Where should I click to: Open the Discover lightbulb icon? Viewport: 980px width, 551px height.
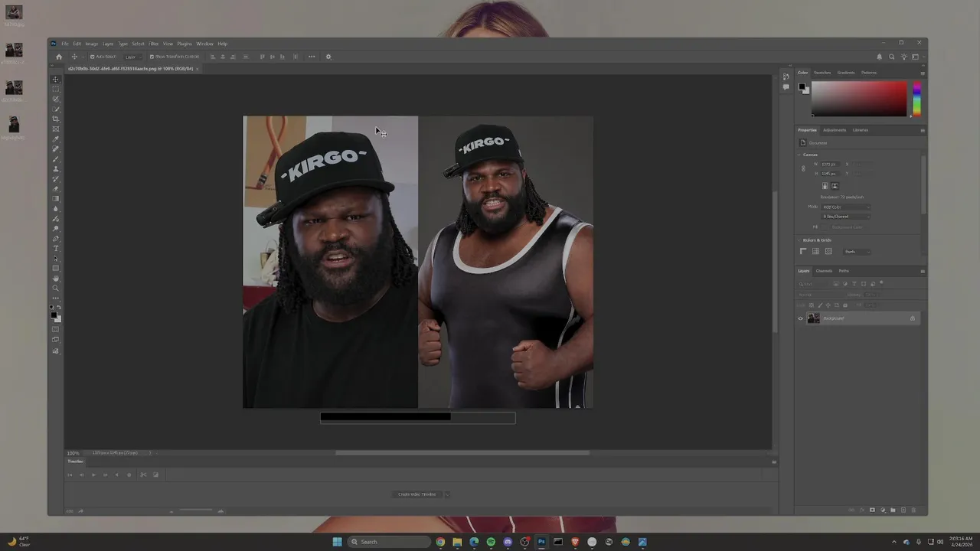coord(903,57)
